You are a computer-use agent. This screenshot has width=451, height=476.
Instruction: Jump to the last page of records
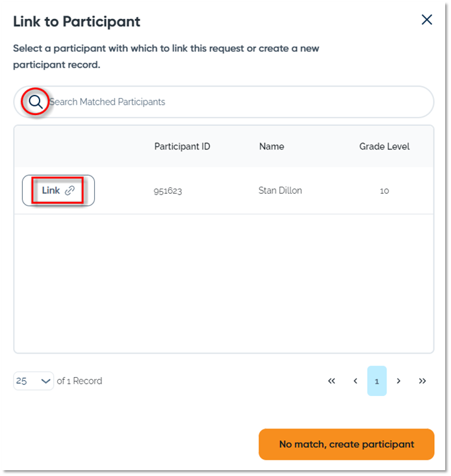pos(422,381)
